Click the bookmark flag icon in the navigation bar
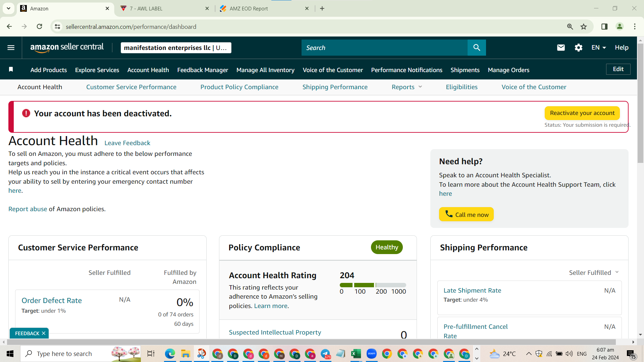 coord(11,69)
